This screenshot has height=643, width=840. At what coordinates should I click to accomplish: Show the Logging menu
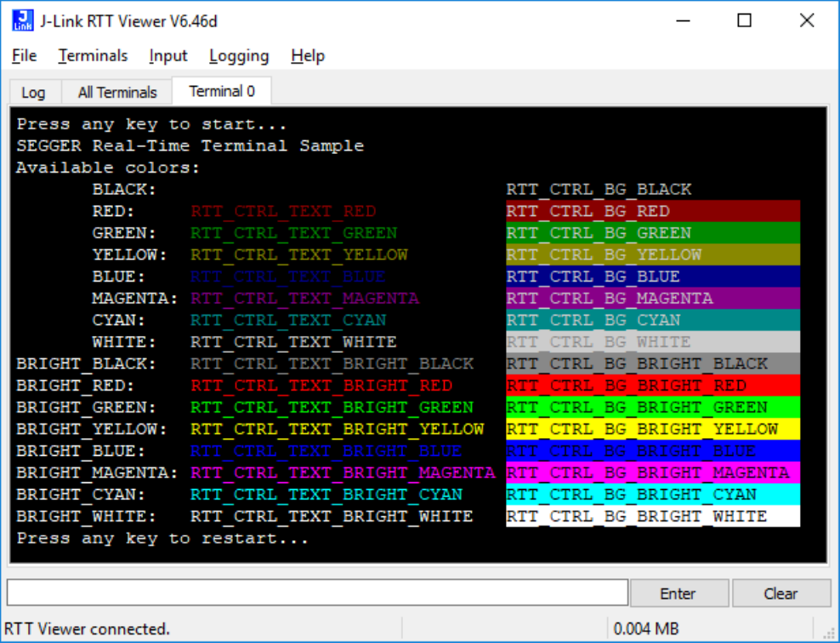tap(239, 56)
